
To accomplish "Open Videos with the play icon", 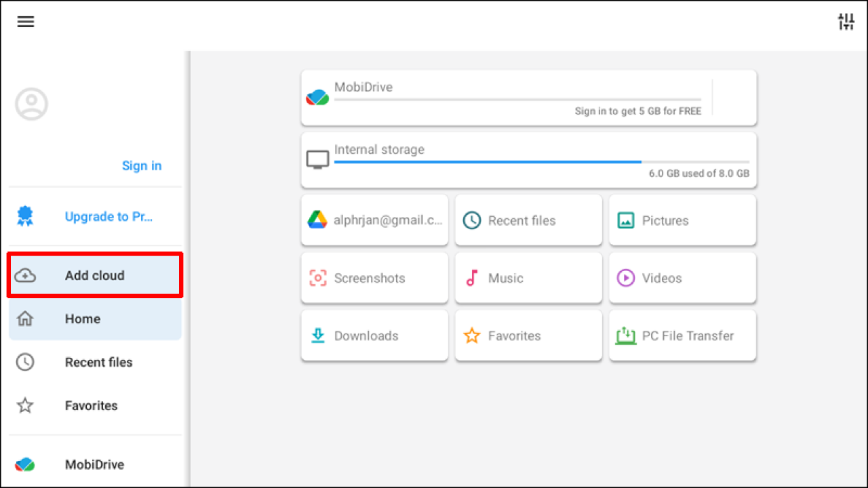I will click(625, 278).
